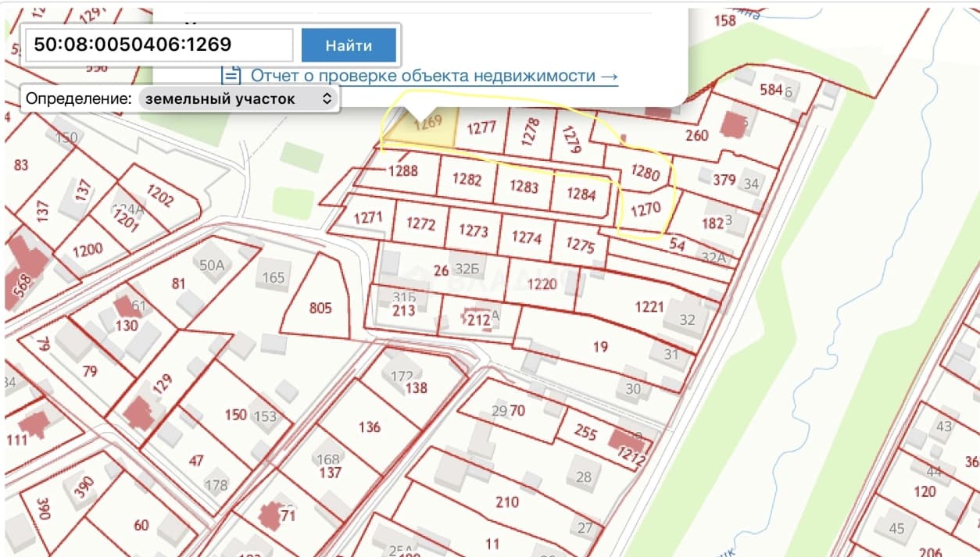Image resolution: width=980 pixels, height=557 pixels.
Task: Click parcel 213 on the map
Action: pyautogui.click(x=403, y=311)
